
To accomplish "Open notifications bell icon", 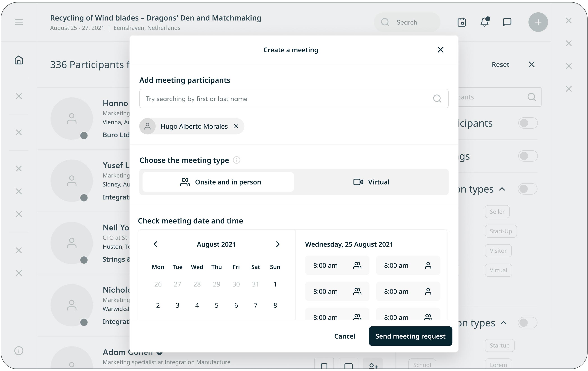I will 485,22.
